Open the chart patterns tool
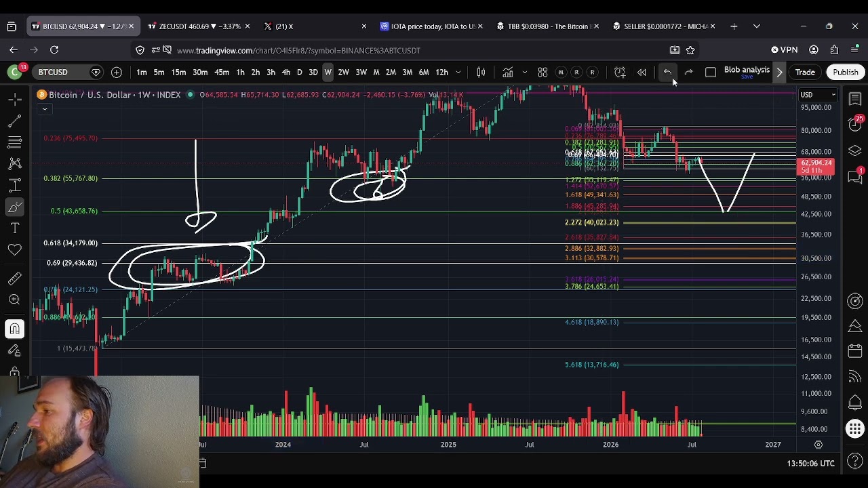This screenshot has height=488, width=868. 14,163
